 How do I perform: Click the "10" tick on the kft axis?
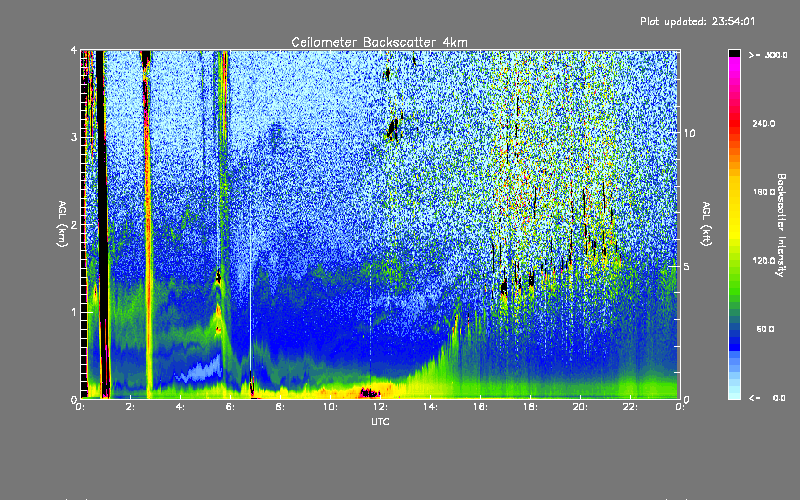point(689,134)
